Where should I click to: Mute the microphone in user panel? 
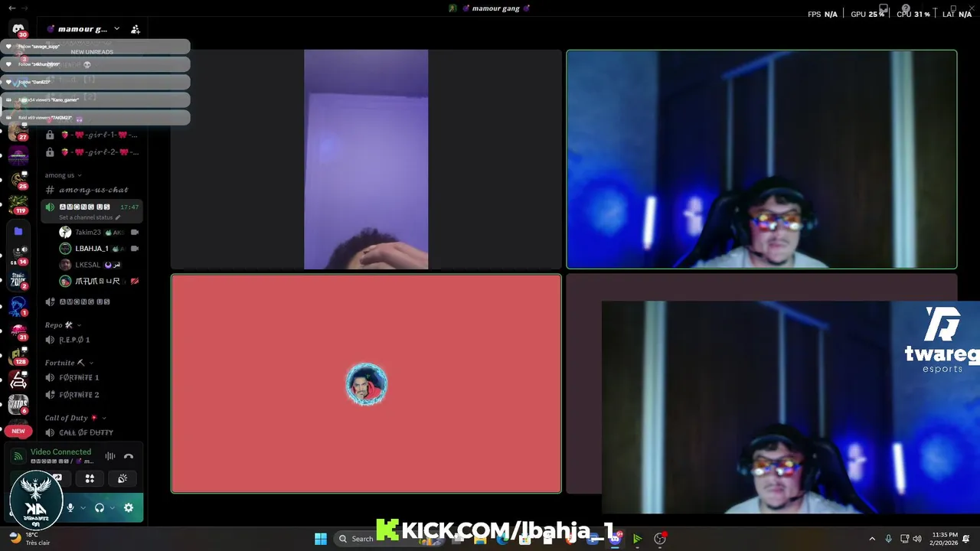(70, 507)
